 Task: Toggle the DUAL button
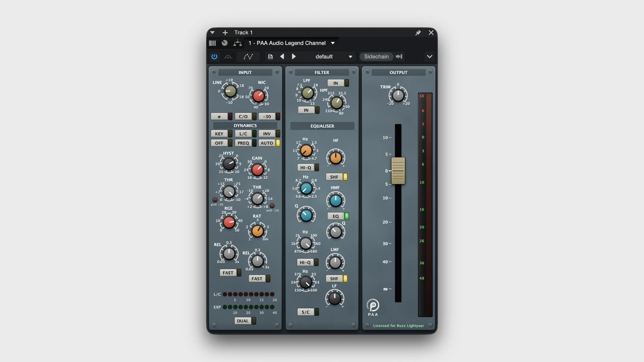tap(243, 321)
